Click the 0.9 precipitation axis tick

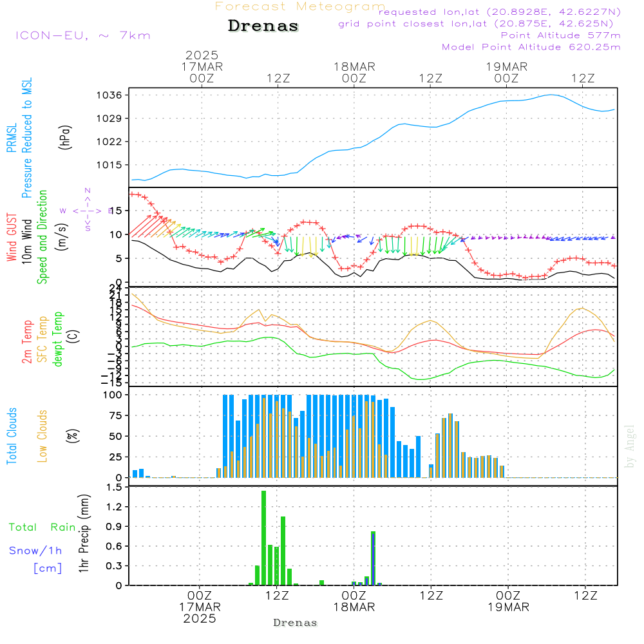(x=114, y=527)
